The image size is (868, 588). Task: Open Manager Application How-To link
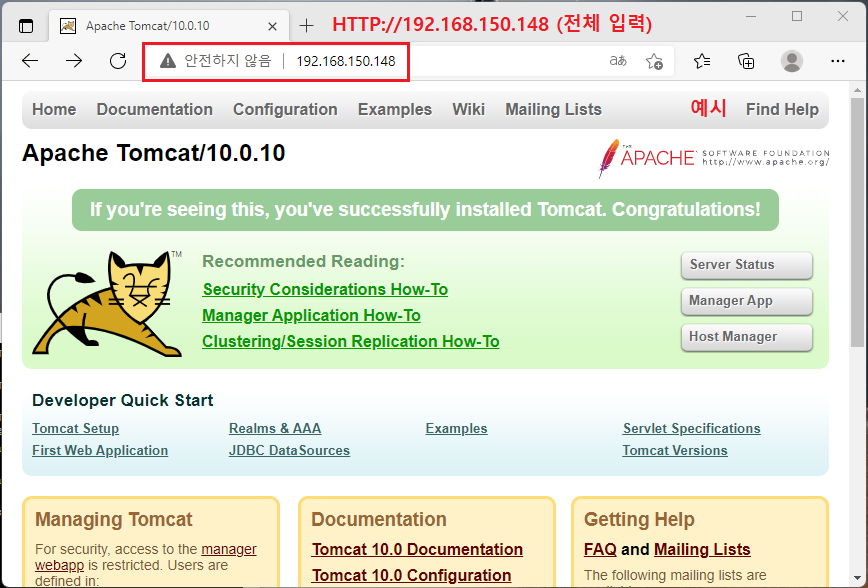pyautogui.click(x=311, y=316)
